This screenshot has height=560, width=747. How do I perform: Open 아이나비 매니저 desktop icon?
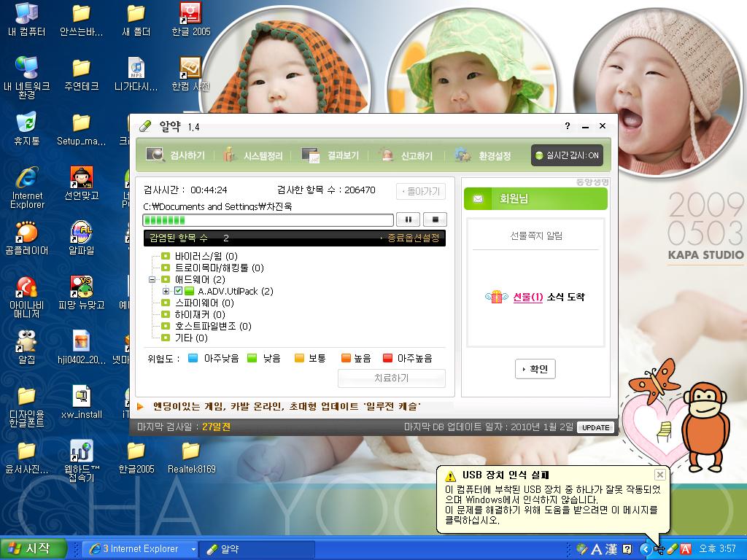tap(27, 296)
